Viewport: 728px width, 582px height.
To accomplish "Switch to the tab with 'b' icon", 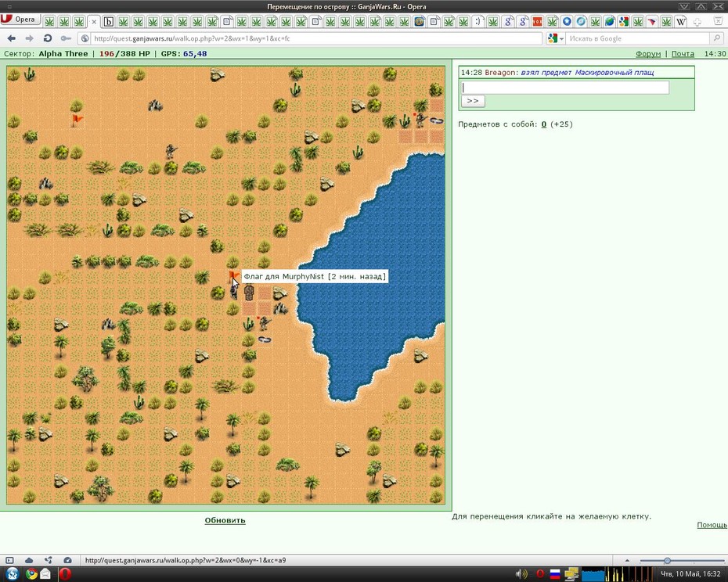I will click(x=109, y=21).
